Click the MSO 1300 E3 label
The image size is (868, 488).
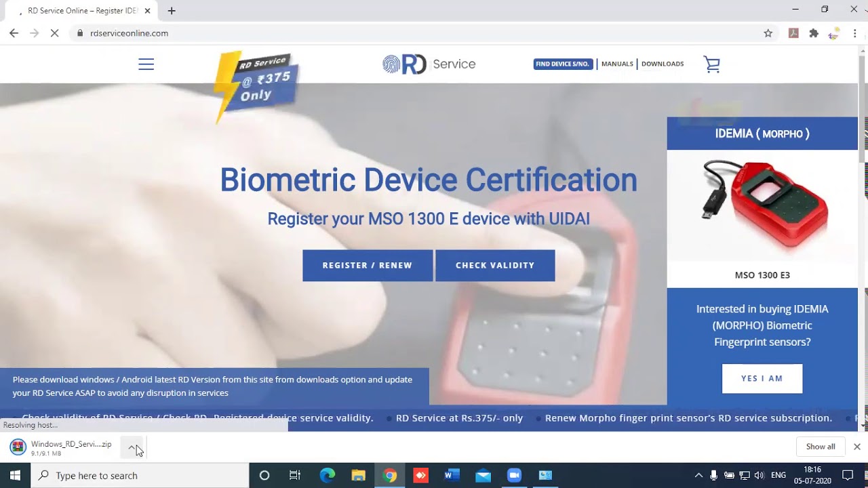point(762,275)
